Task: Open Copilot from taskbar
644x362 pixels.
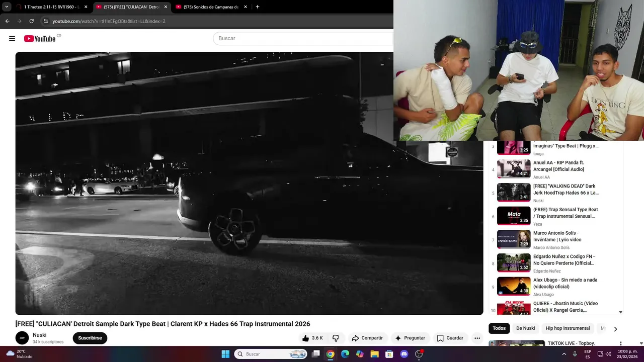Action: click(360, 354)
